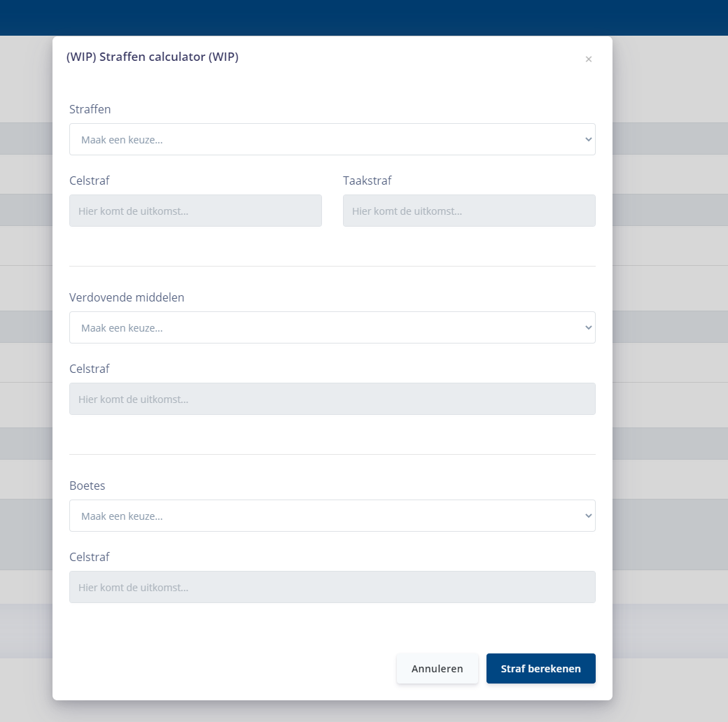Click the Celstraf field under Verdovende middelen
Image resolution: width=728 pixels, height=722 pixels.
[x=332, y=399]
